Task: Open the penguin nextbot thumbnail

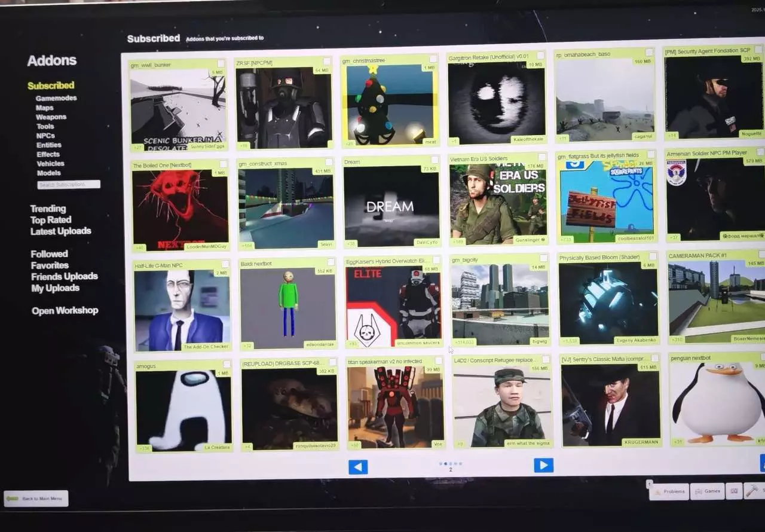Action: 718,403
